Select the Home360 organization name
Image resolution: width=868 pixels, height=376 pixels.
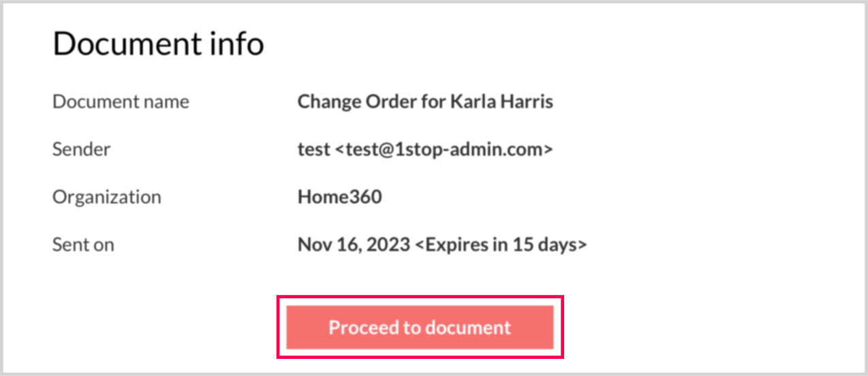point(339,197)
